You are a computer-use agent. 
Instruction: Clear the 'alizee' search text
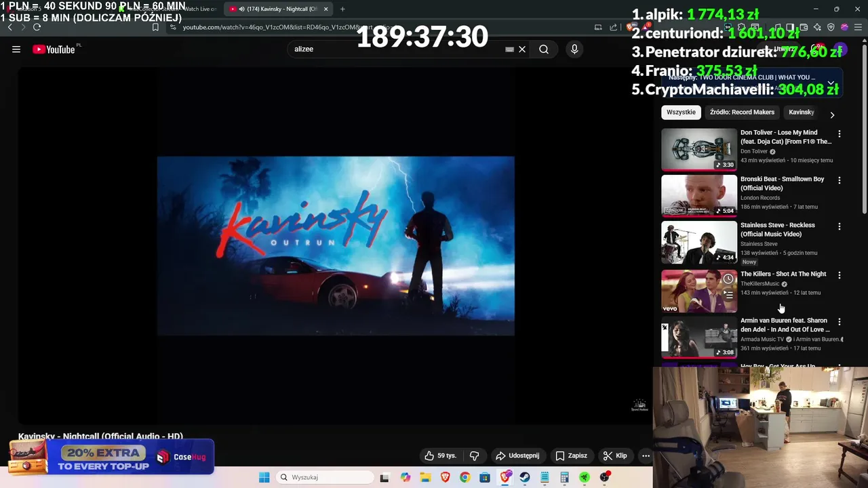(522, 49)
